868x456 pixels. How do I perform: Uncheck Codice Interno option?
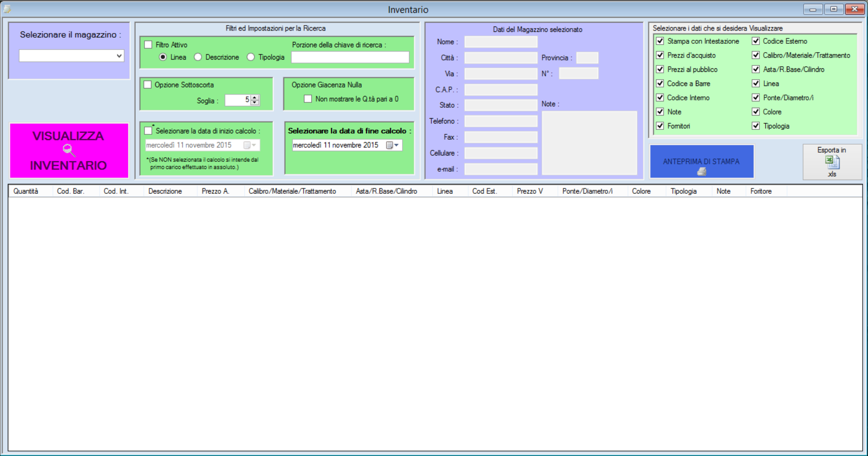(x=660, y=97)
